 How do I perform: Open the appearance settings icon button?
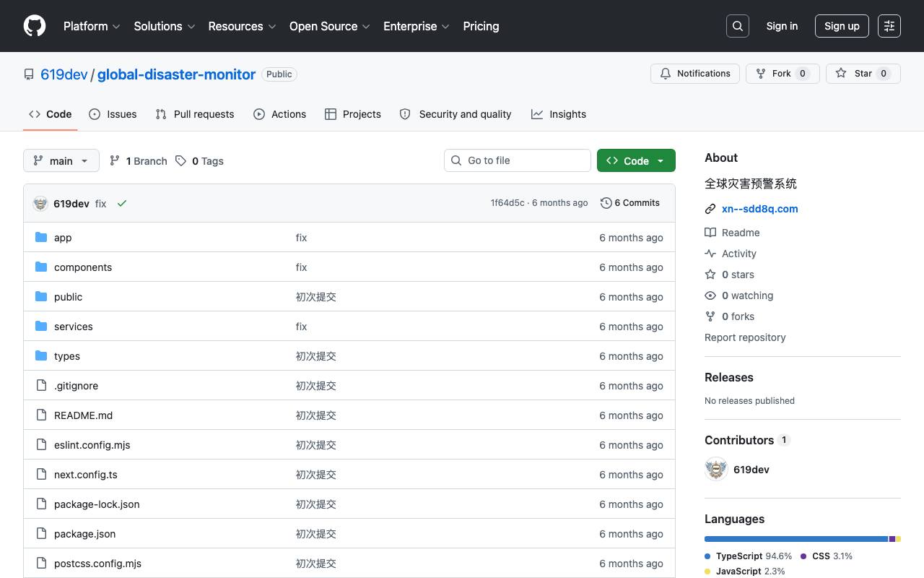pos(889,26)
